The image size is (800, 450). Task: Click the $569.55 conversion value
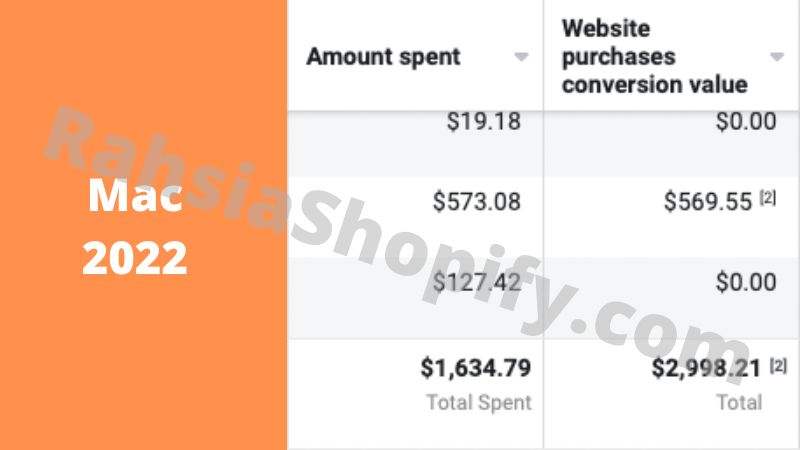pyautogui.click(x=707, y=202)
